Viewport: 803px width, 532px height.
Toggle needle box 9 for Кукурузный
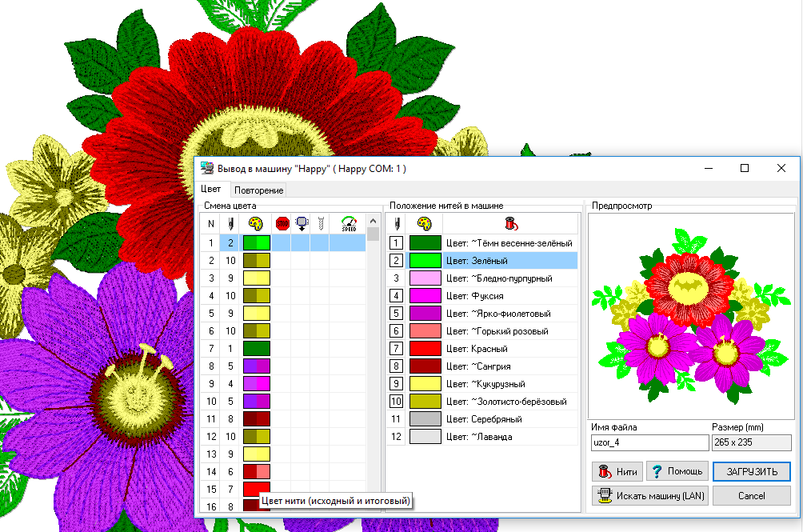pyautogui.click(x=396, y=384)
